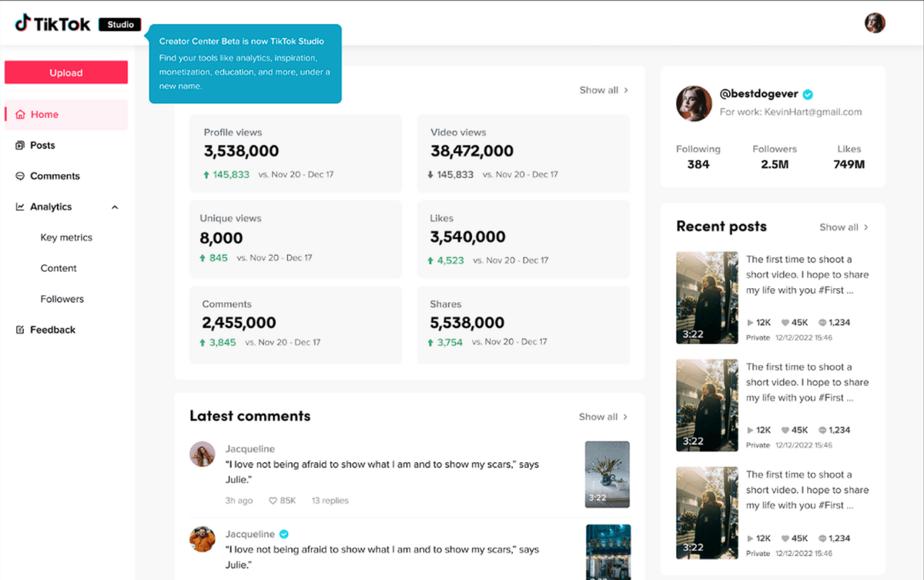Click the Creator Center Beta tooltip
The height and width of the screenshot is (580, 924).
(x=245, y=64)
